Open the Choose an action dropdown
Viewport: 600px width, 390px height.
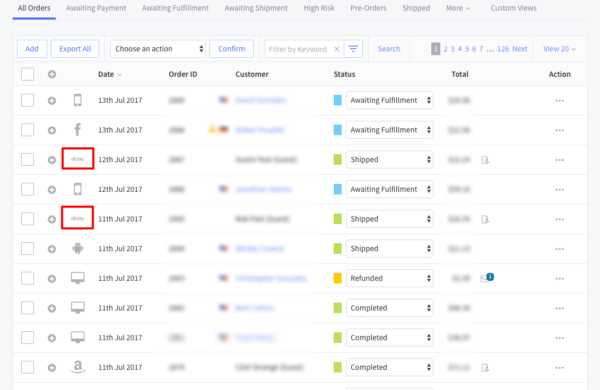point(158,49)
